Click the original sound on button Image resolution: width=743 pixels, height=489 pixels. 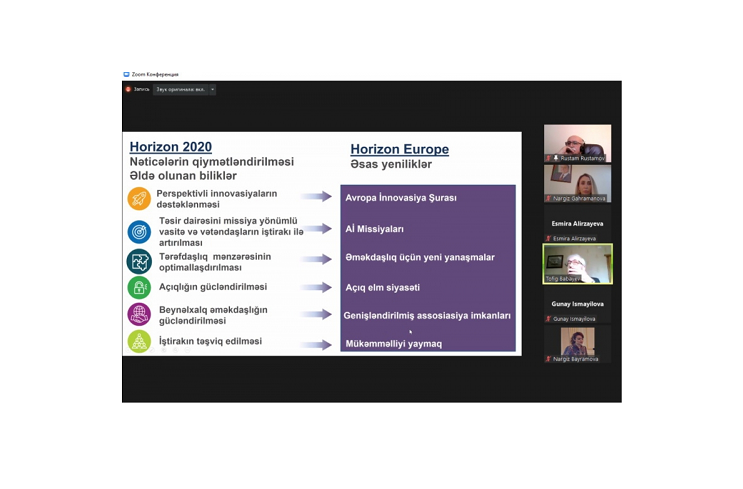tap(181, 89)
